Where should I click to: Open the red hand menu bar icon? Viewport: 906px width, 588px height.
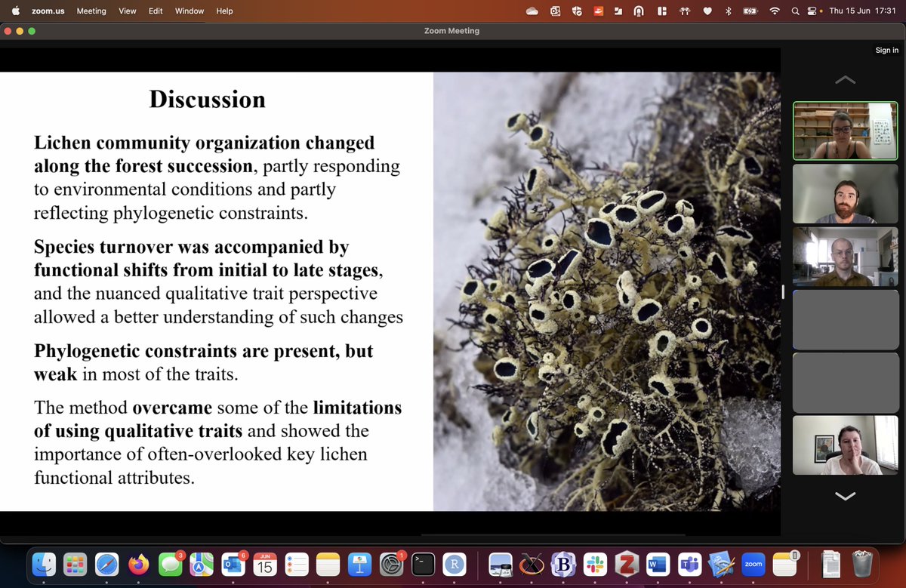(599, 11)
